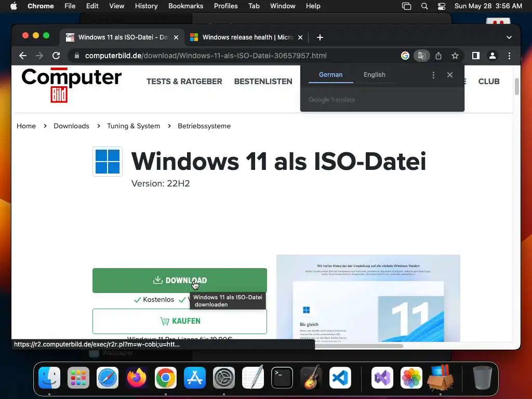The width and height of the screenshot is (532, 399).
Task: Open Finder from the Dock
Action: [x=49, y=378]
